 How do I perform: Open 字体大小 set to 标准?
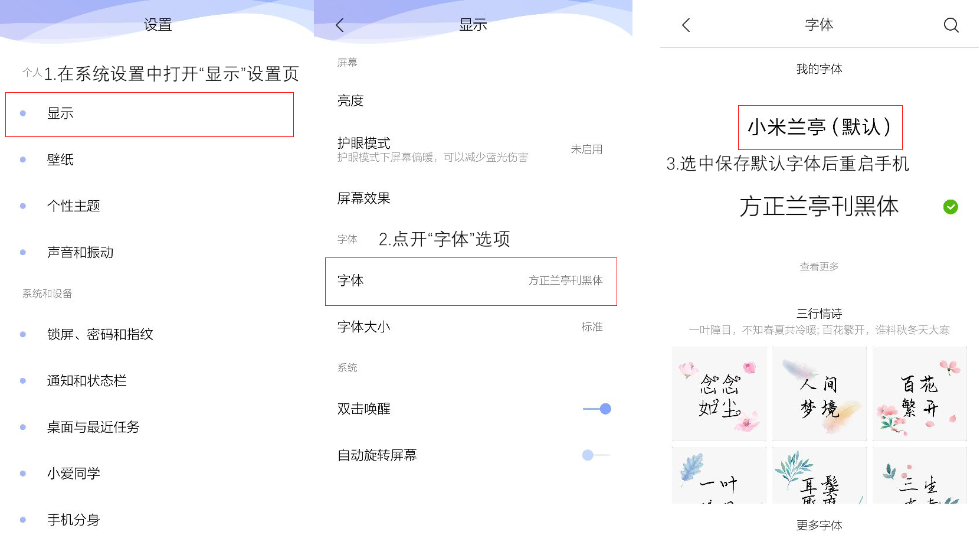[471, 327]
